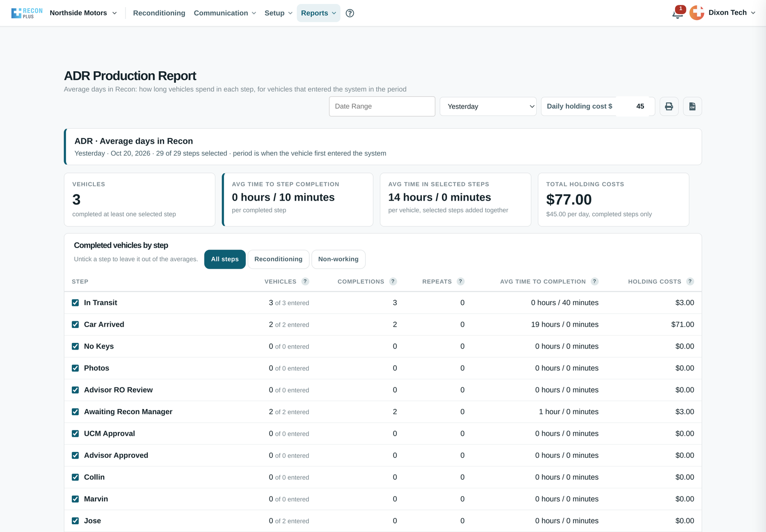Open the notifications bell
The image size is (766, 532).
click(x=677, y=13)
